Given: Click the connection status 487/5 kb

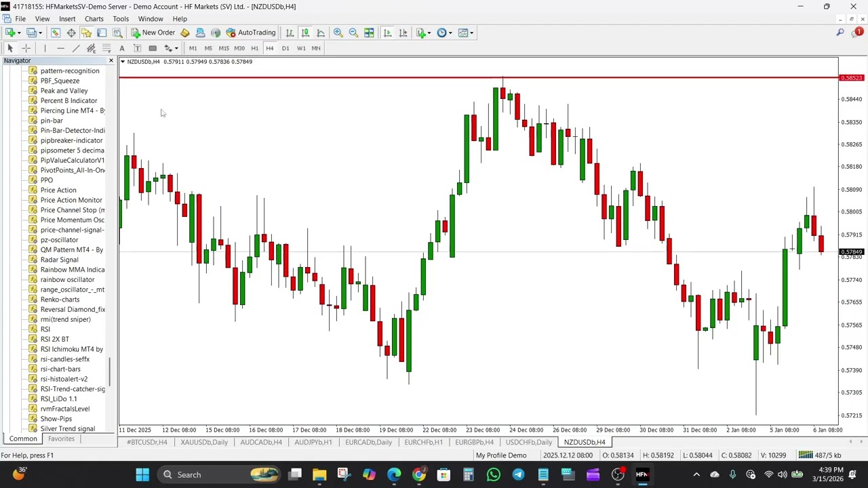Looking at the screenshot, I should (820, 455).
